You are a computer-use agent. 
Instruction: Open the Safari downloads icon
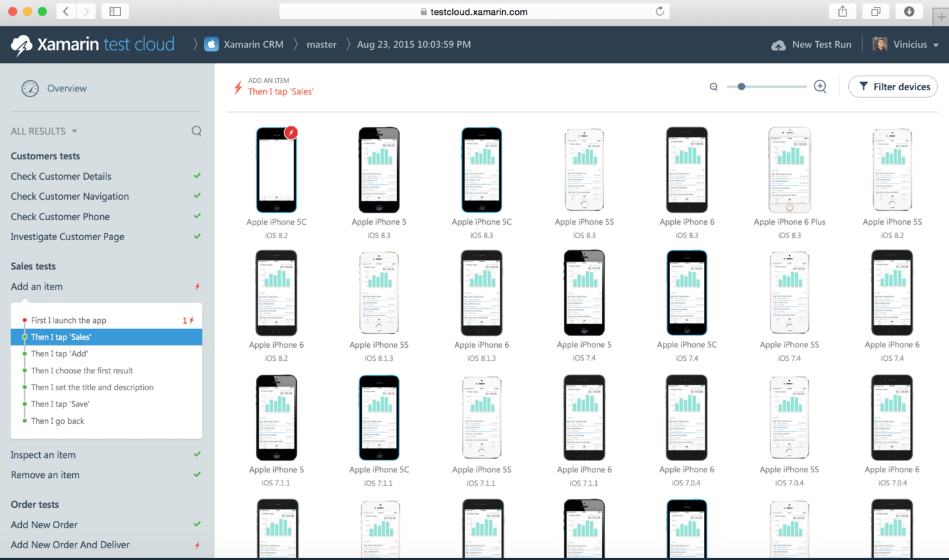click(909, 11)
